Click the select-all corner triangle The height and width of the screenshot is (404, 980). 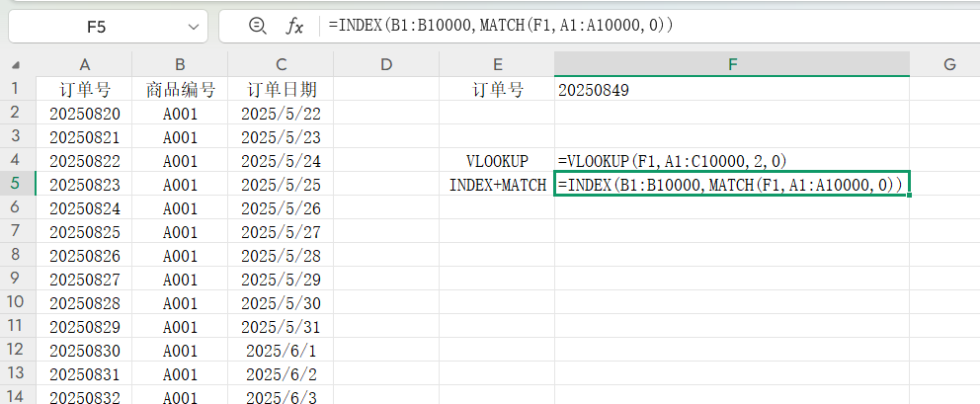(x=17, y=65)
